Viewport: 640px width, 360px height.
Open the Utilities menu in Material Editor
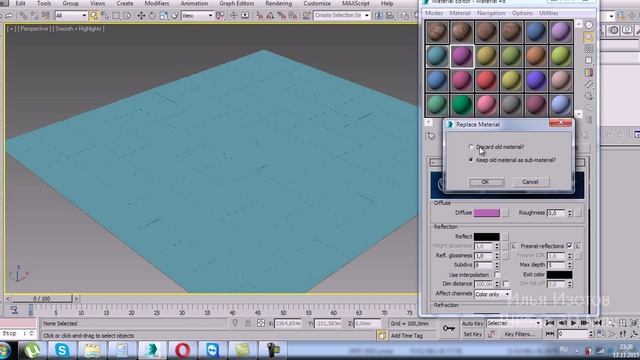pyautogui.click(x=549, y=13)
